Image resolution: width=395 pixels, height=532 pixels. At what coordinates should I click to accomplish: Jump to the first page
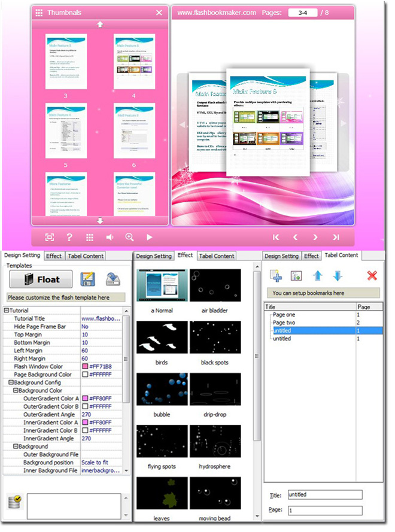point(276,237)
